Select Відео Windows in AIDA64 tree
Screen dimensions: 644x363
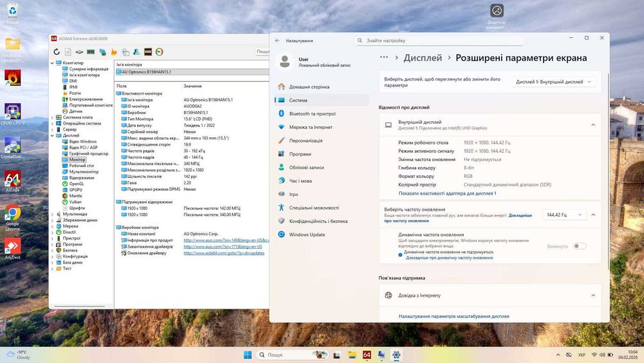pyautogui.click(x=83, y=141)
